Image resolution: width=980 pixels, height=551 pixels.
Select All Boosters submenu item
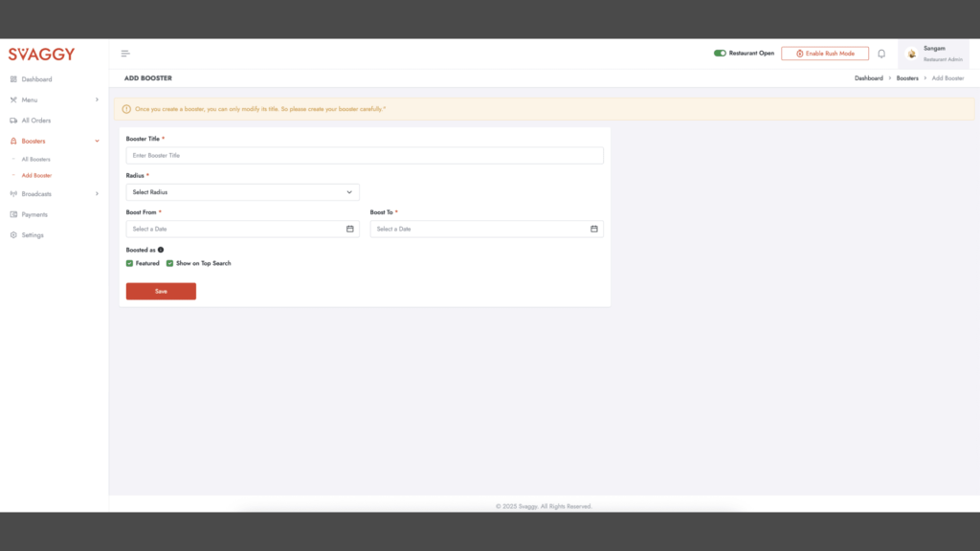(35, 160)
